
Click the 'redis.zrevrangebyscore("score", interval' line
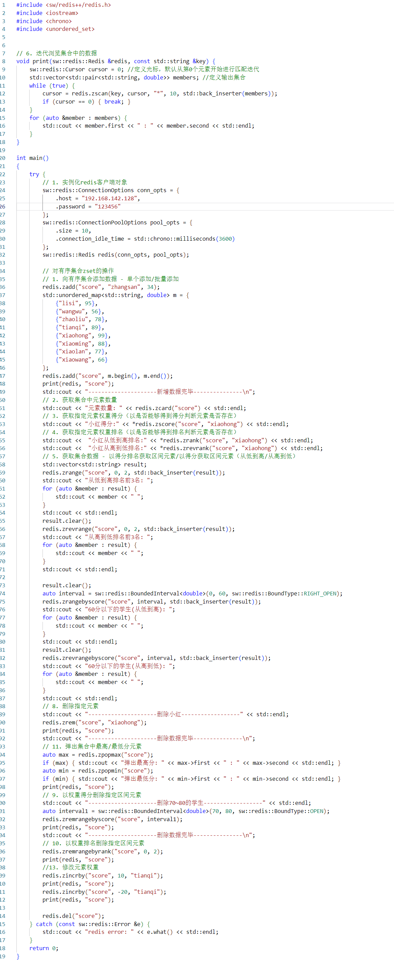pos(157,658)
